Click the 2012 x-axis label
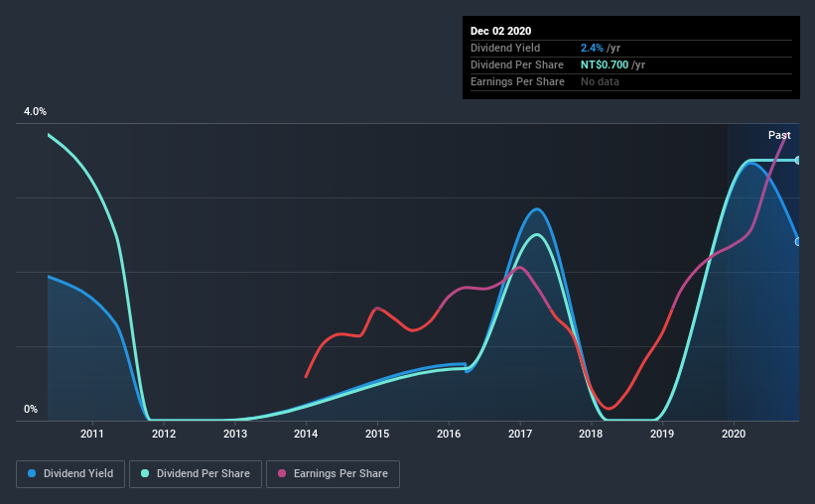This screenshot has width=815, height=504. coord(164,434)
